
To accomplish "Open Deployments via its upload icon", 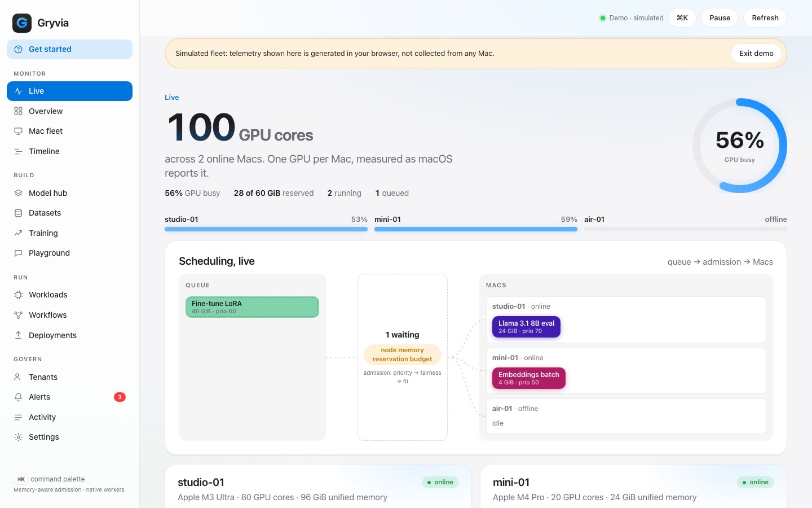I will (19, 335).
